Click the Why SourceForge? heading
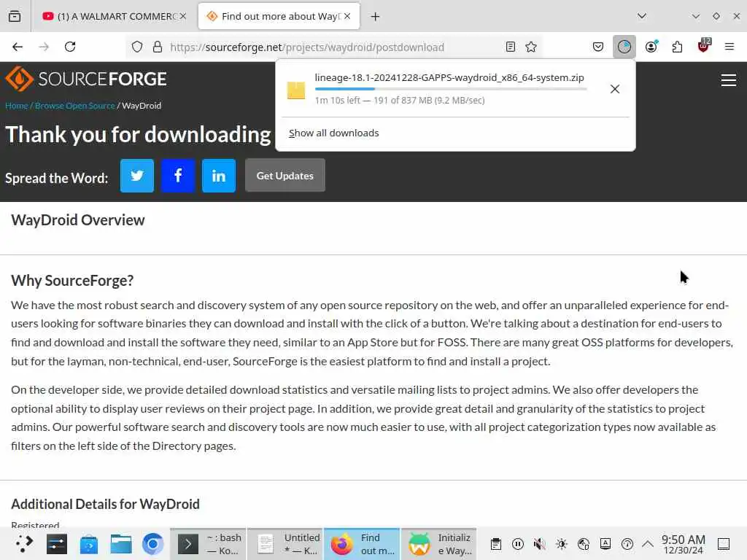This screenshot has height=560, width=747. (72, 281)
